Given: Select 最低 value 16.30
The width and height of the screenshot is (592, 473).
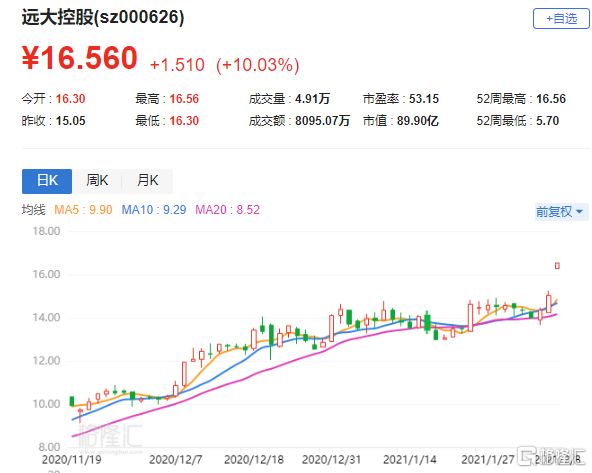Looking at the screenshot, I should [184, 121].
